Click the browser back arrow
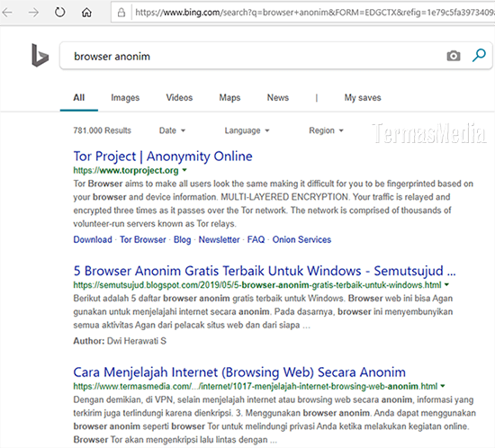 coord(7,13)
